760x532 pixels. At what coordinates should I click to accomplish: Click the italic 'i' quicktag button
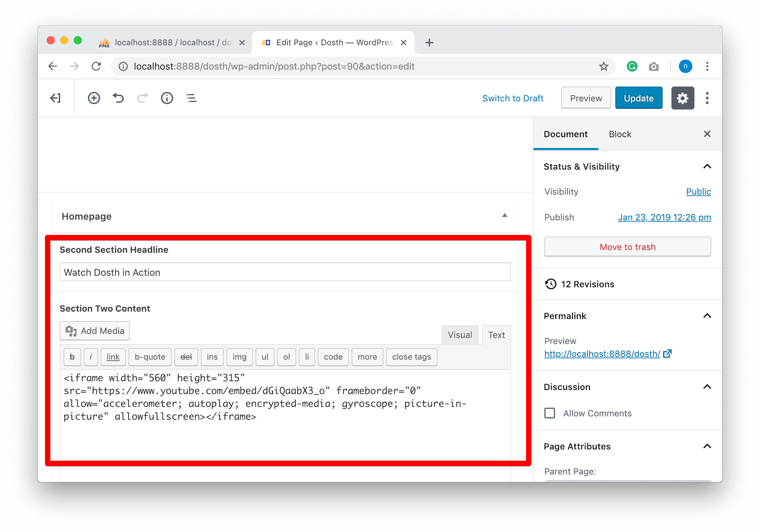[91, 357]
